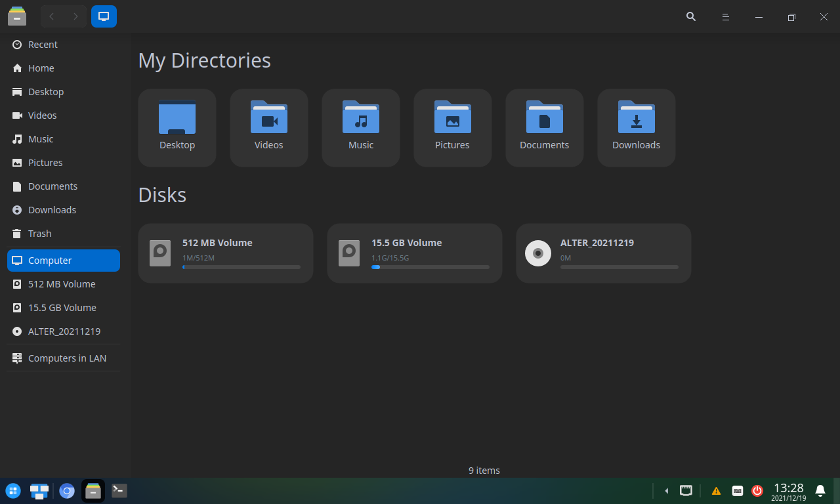840x504 pixels.
Task: Click the file manager logo icon
Action: 17,16
